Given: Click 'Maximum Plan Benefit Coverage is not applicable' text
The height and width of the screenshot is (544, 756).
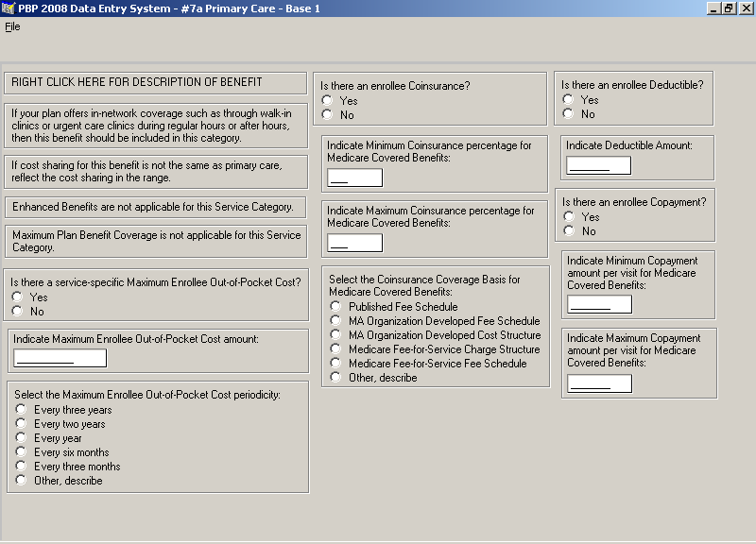Looking at the screenshot, I should 156,241.
